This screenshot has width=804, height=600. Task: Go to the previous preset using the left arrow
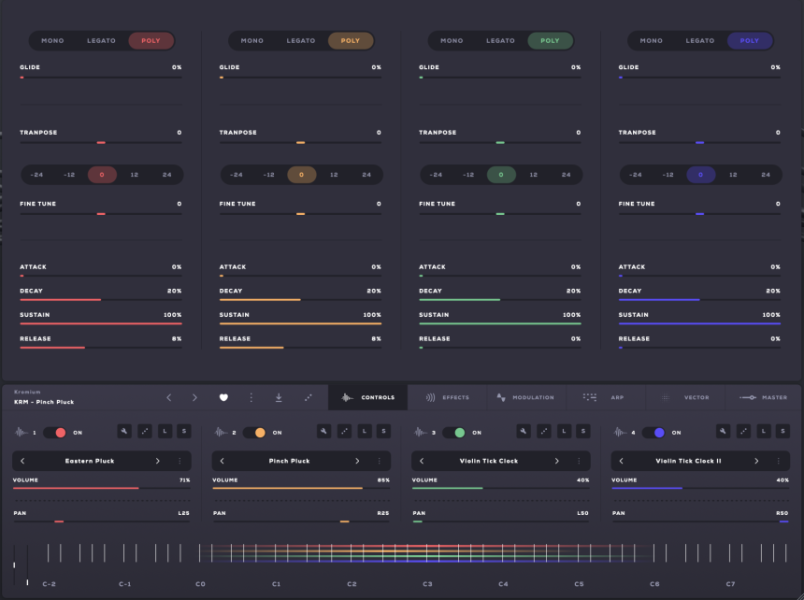tap(168, 397)
